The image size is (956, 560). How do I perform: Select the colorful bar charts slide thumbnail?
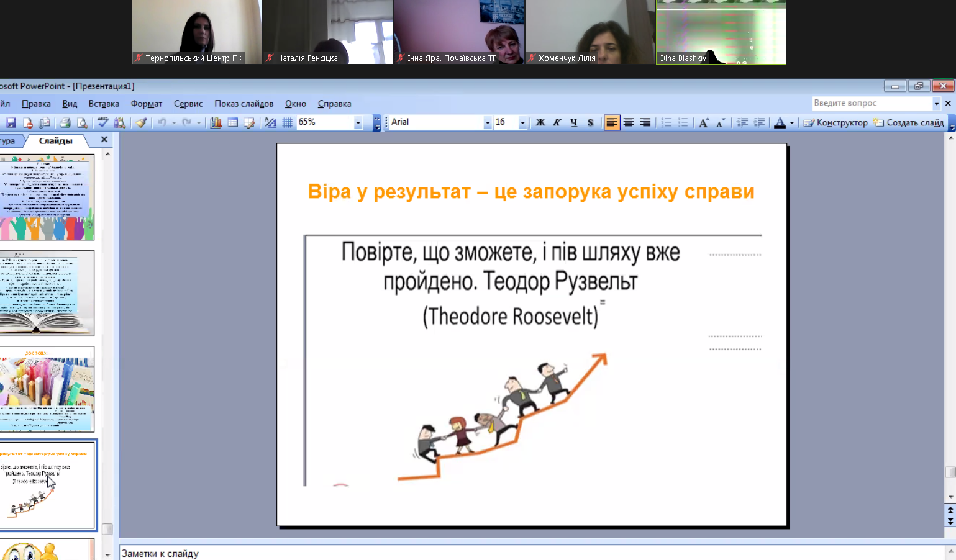pyautogui.click(x=47, y=389)
